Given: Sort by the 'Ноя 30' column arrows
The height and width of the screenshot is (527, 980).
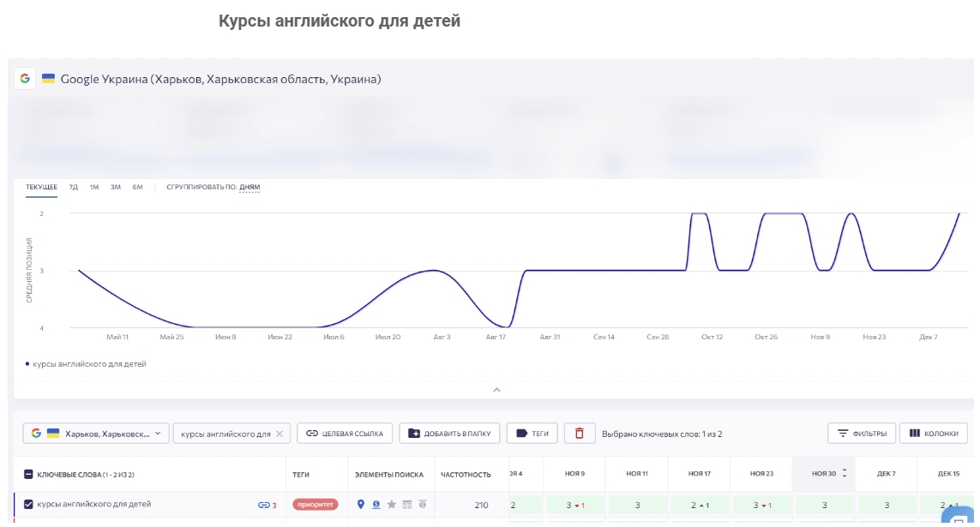Looking at the screenshot, I should pyautogui.click(x=845, y=473).
